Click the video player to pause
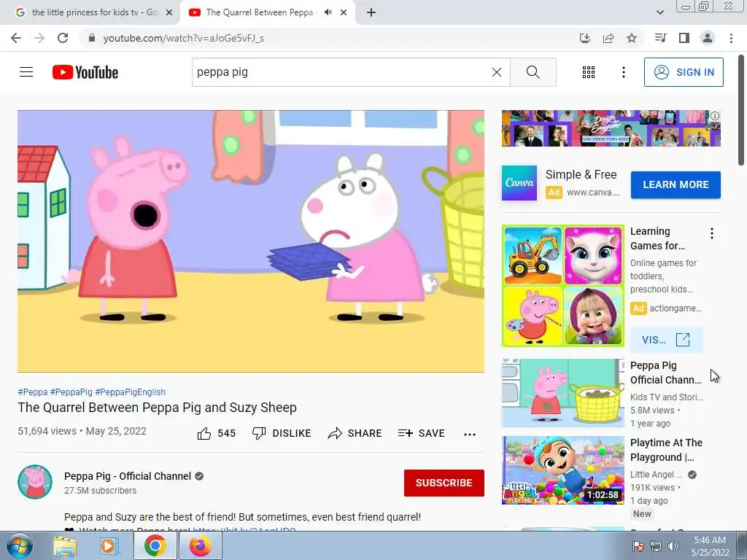Image resolution: width=747 pixels, height=560 pixels. (251, 241)
